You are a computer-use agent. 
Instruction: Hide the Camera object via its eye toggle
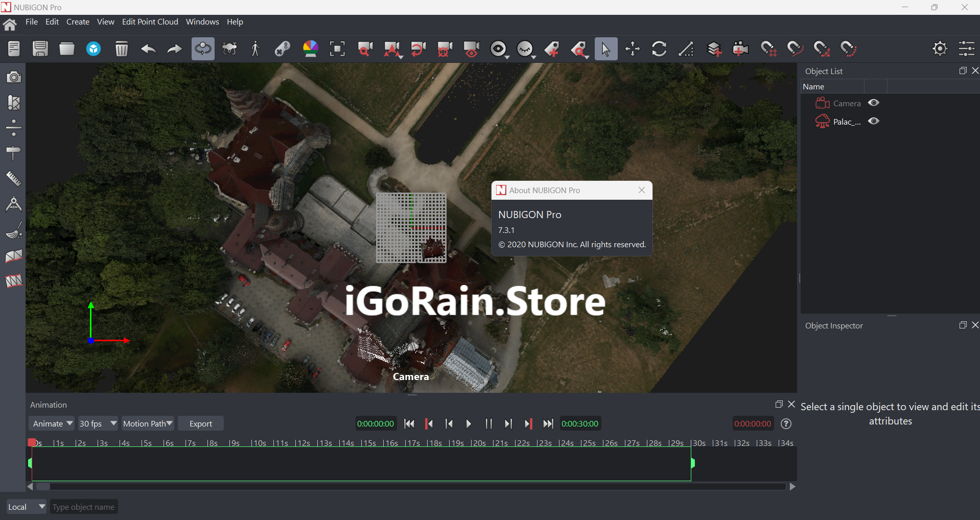[x=874, y=103]
